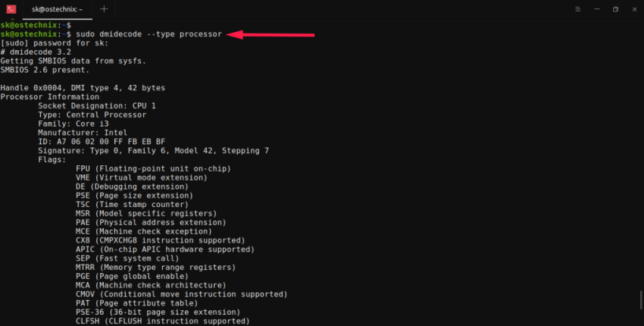Click the FPU floating-point unit flag line
Viewport: 644px width, 326px height.
(153, 168)
